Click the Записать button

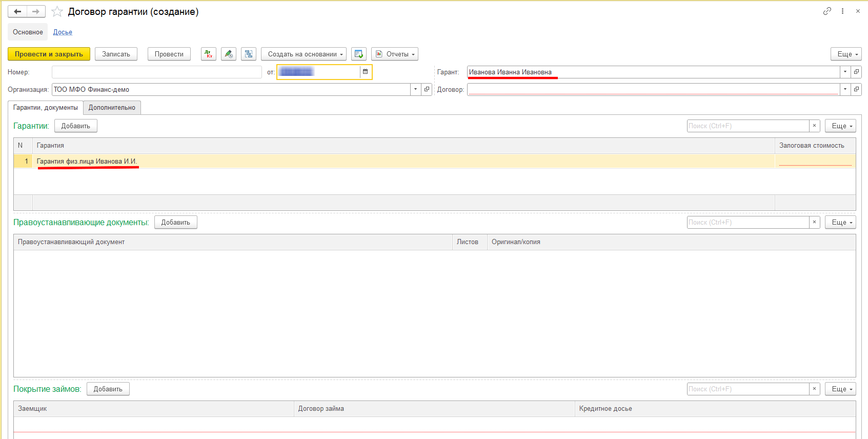(116, 54)
